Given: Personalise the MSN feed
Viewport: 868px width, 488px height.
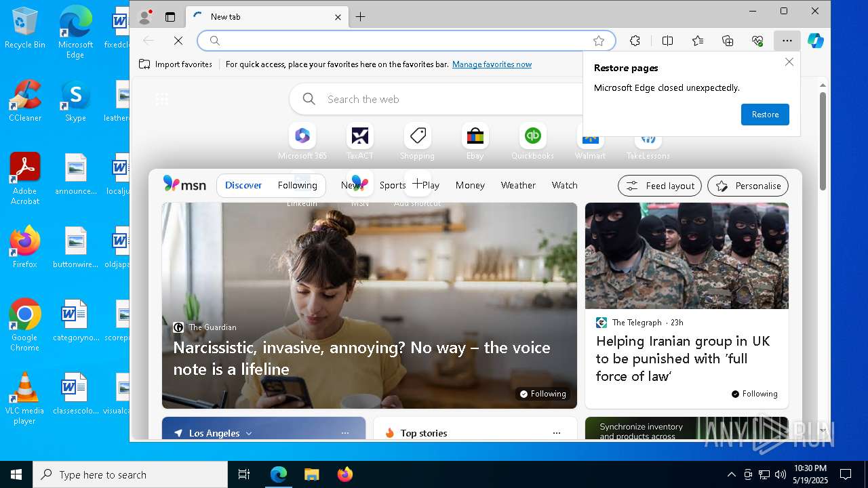Looking at the screenshot, I should coord(749,186).
